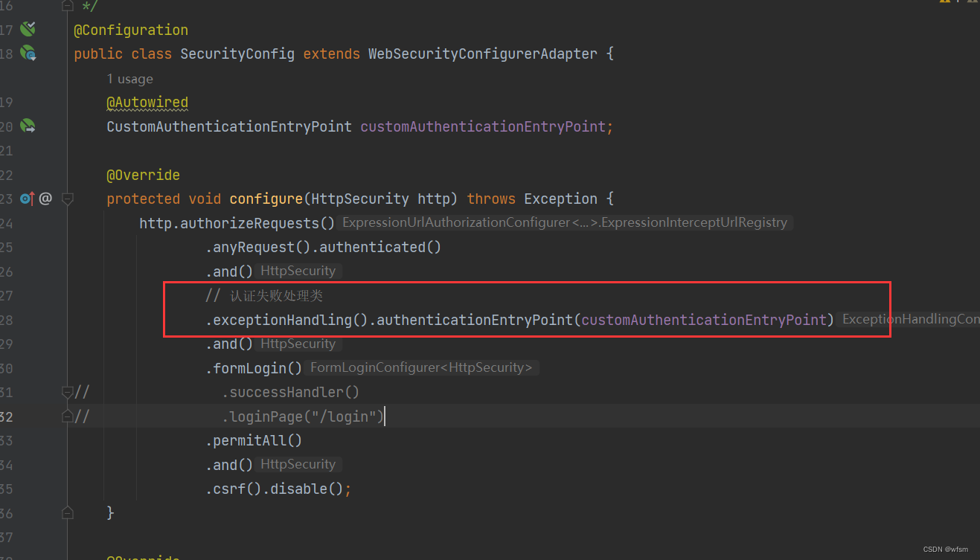This screenshot has height=560, width=980.
Task: Click line number 32 in the gutter
Action: 9,416
